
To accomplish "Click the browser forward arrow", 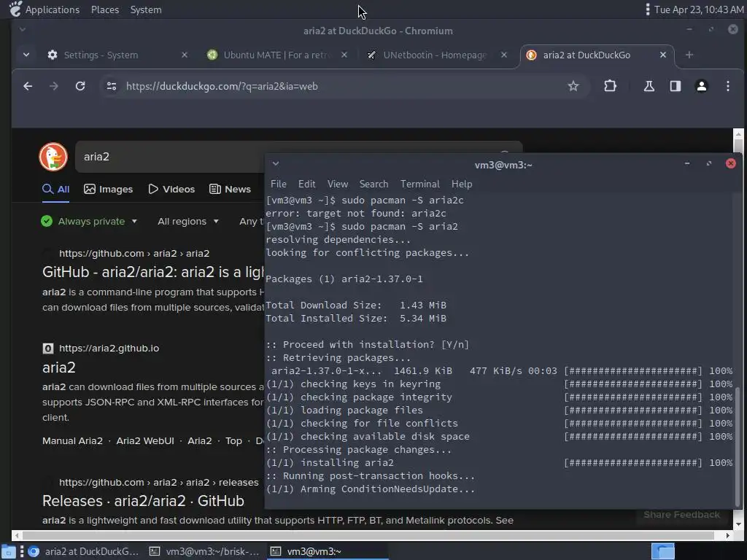I will pyautogui.click(x=54, y=86).
